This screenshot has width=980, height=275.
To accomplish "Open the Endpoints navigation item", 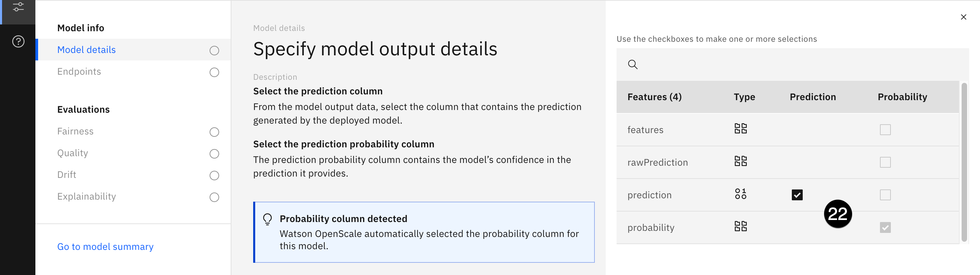I will point(79,72).
